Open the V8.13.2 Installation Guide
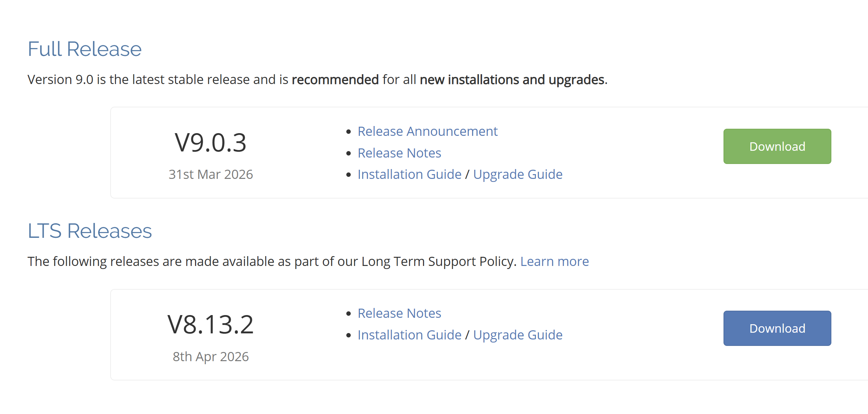 click(x=409, y=335)
